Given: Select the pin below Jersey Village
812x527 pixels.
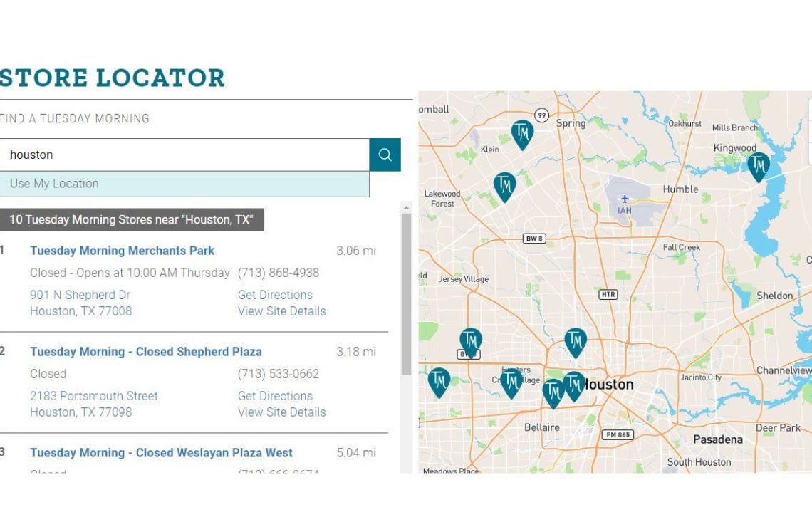Looking at the screenshot, I should click(x=470, y=341).
